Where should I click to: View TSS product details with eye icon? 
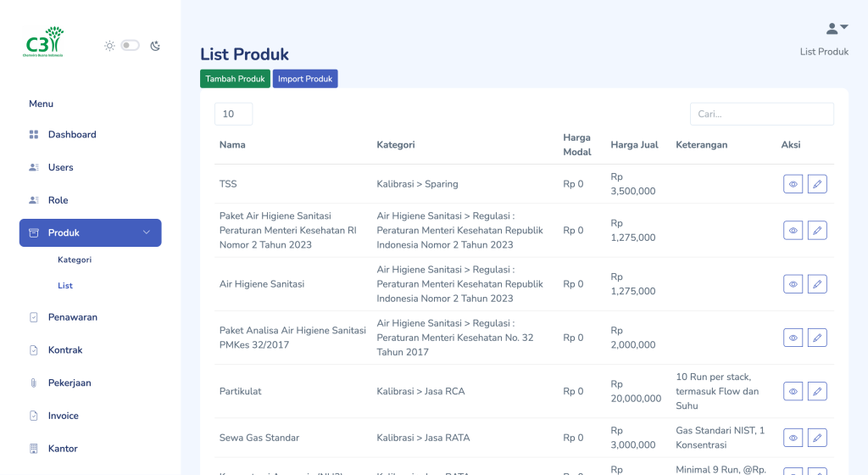pos(793,183)
